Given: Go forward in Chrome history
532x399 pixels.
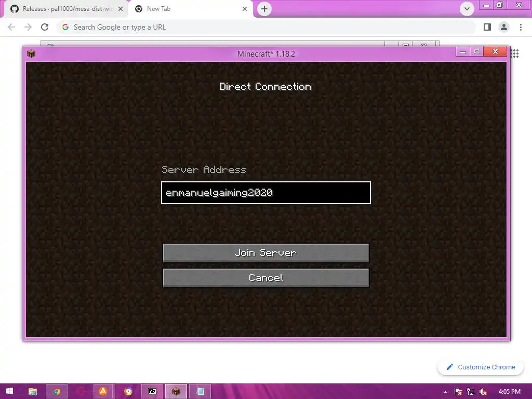Looking at the screenshot, I should [x=28, y=27].
